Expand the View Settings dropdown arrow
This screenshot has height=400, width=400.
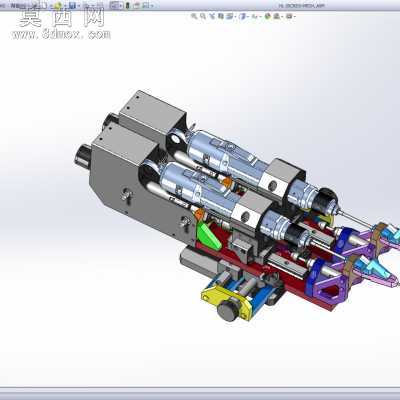coord(295,16)
